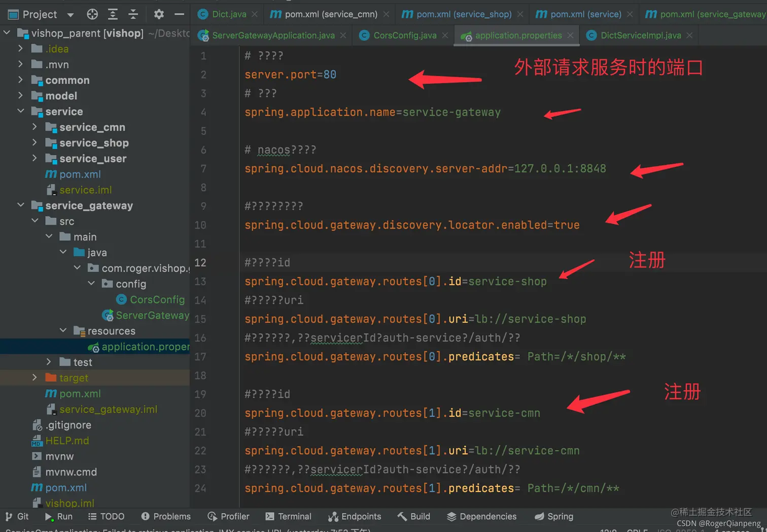Expand the service_user module

click(34, 158)
